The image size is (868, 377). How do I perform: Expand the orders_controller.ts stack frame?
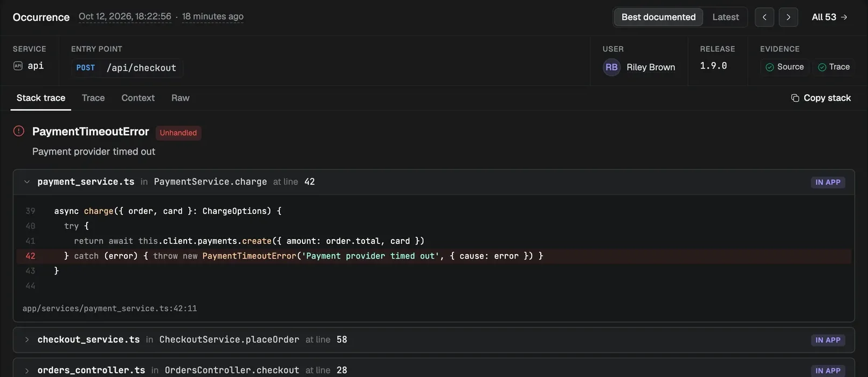[26, 371]
